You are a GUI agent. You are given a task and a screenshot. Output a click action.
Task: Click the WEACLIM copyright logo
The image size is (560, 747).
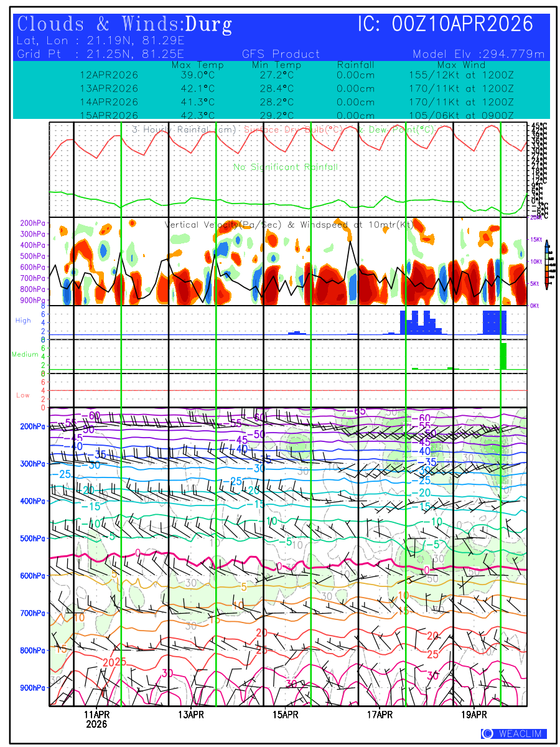pos(514,734)
